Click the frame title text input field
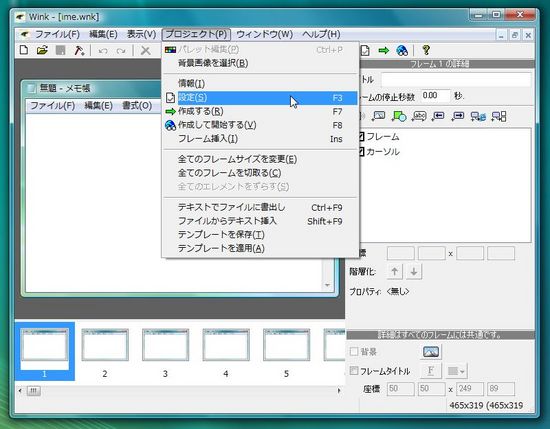The image size is (550, 429). point(456,79)
